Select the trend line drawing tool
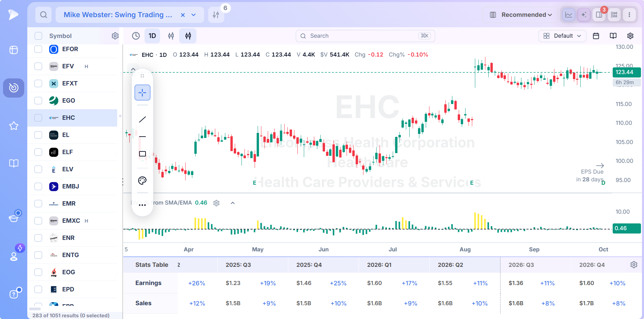The height and width of the screenshot is (319, 644). tap(142, 119)
